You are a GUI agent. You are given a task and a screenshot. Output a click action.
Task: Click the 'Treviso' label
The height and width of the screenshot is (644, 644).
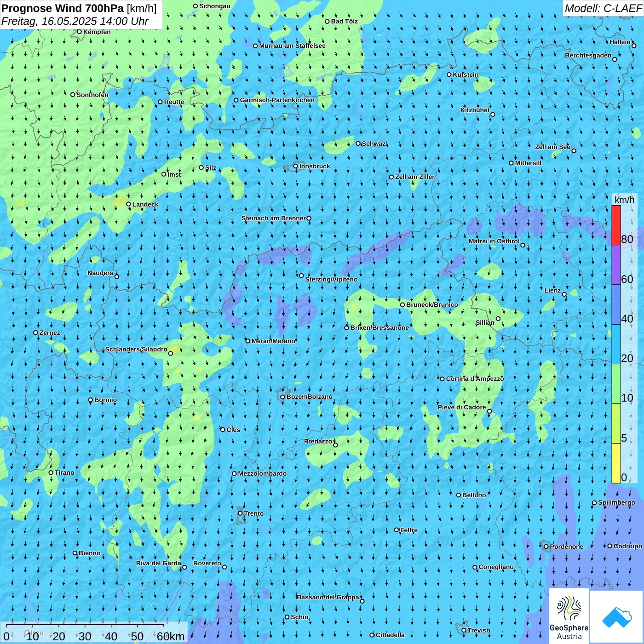pyautogui.click(x=479, y=630)
